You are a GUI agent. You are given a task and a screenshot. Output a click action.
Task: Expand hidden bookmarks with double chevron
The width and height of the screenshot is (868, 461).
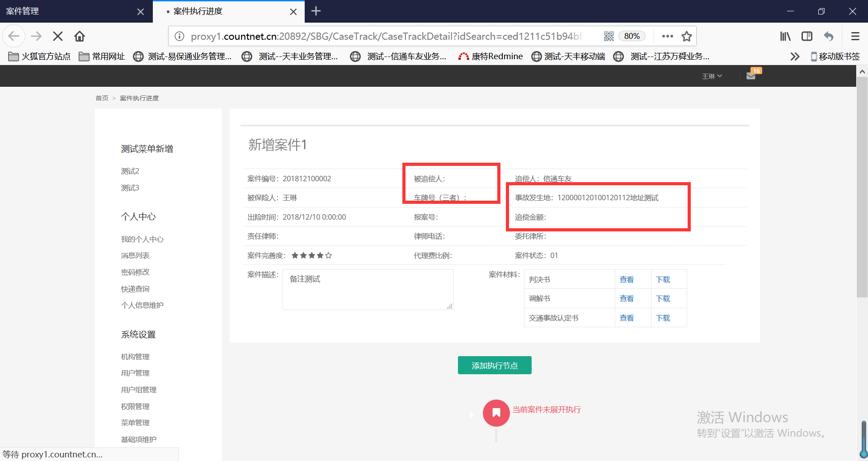tap(795, 56)
